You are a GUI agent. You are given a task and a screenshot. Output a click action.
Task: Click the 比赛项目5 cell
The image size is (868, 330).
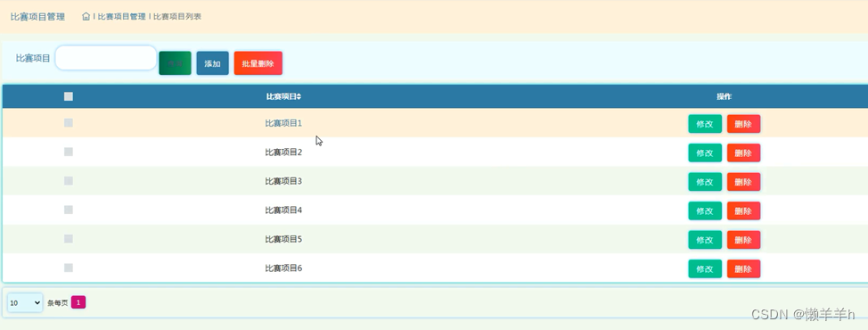pyautogui.click(x=283, y=239)
